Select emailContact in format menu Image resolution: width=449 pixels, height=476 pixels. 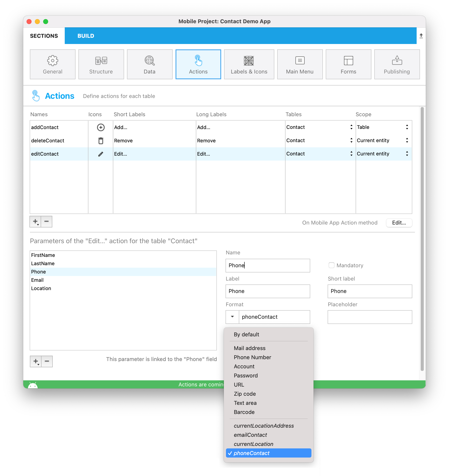(250, 435)
